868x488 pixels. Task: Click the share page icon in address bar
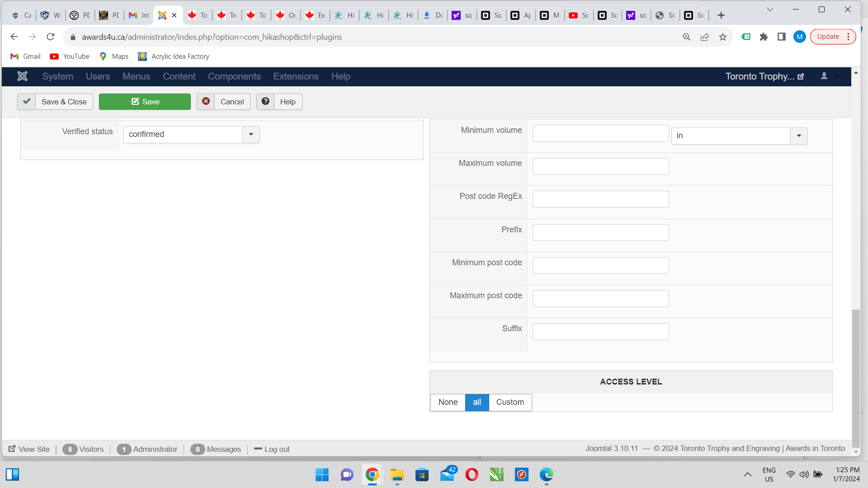click(x=704, y=37)
